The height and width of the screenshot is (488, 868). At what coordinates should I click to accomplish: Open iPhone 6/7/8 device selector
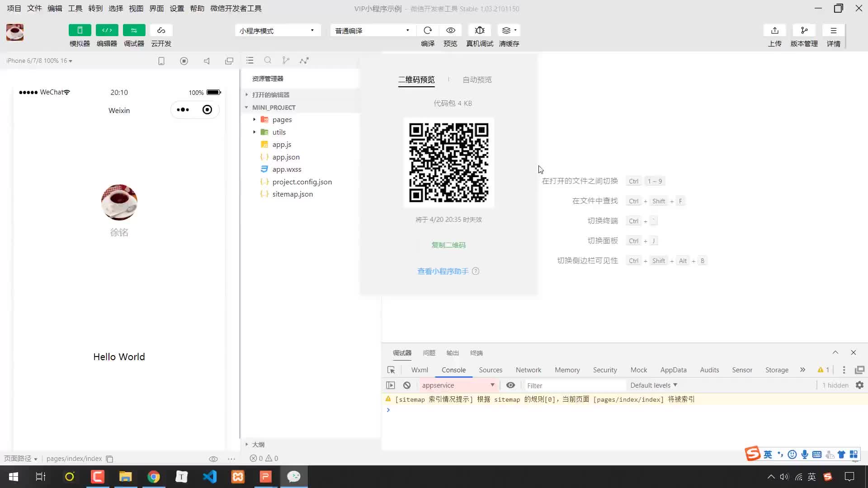coord(39,61)
